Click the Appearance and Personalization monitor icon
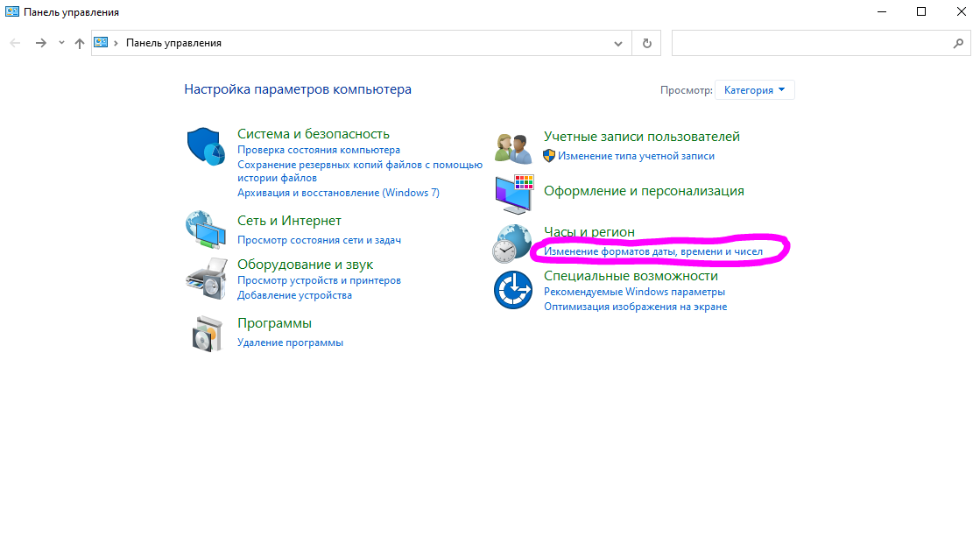 point(514,194)
